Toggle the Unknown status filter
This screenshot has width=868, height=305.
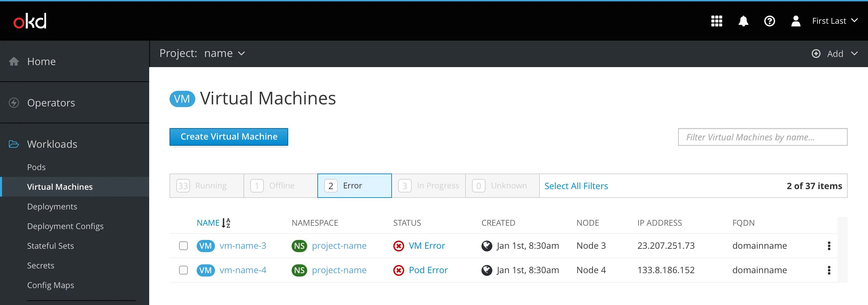502,186
